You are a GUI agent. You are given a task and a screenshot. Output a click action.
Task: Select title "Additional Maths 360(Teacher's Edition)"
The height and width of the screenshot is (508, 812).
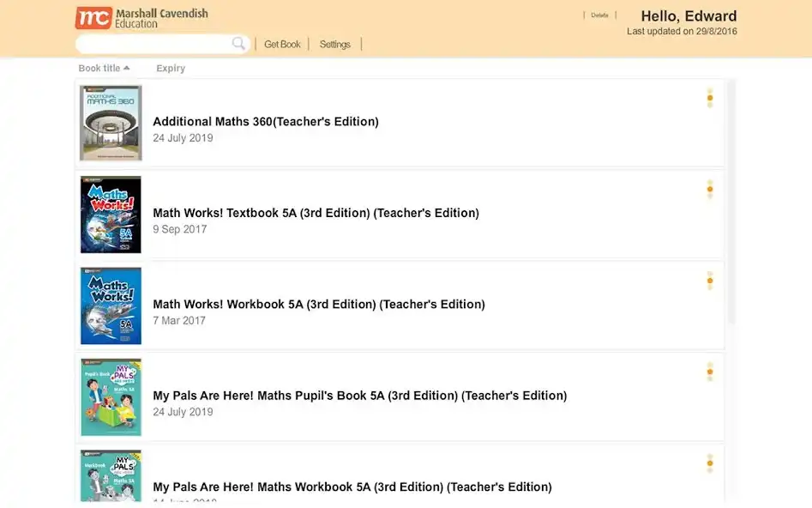(x=266, y=121)
